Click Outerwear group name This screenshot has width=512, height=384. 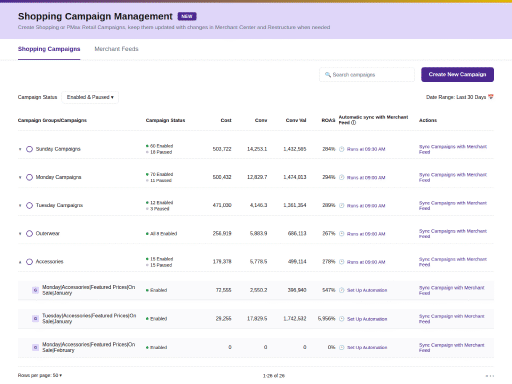48,233
